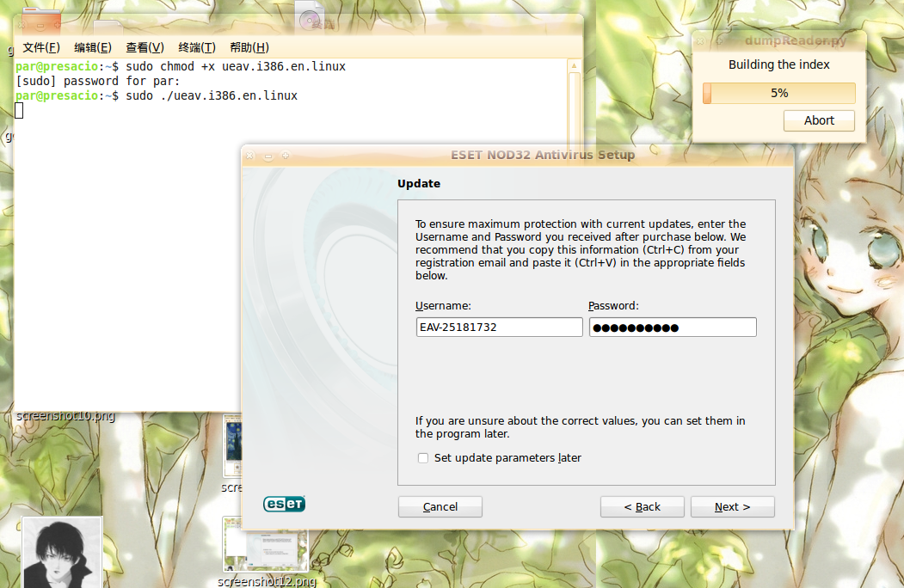Image resolution: width=904 pixels, height=588 pixels.
Task: Click terminal scrollbar up arrow
Action: tap(574, 65)
